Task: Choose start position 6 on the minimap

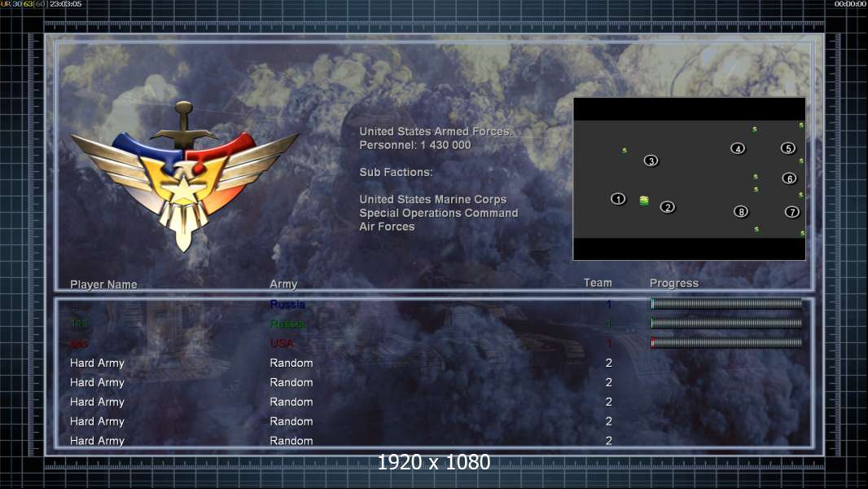Action: (x=789, y=178)
